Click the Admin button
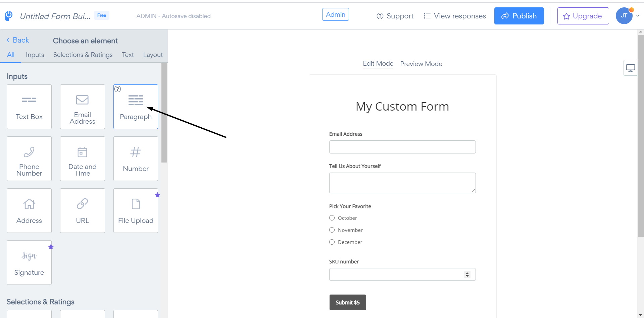Screen dimensions: 644x318 (336, 14)
